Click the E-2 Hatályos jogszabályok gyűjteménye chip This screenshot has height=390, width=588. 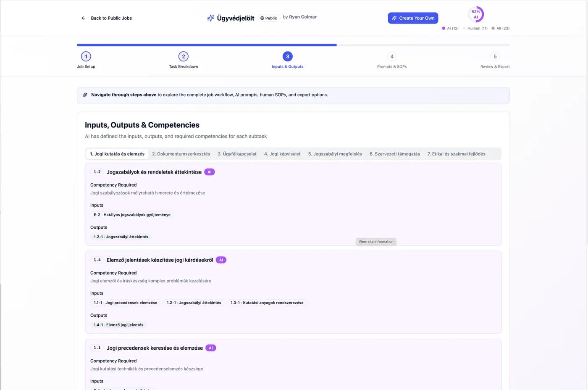[132, 215]
